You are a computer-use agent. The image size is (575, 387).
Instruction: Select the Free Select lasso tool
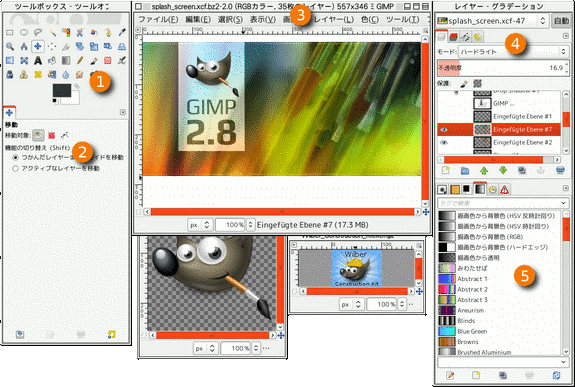[38, 33]
